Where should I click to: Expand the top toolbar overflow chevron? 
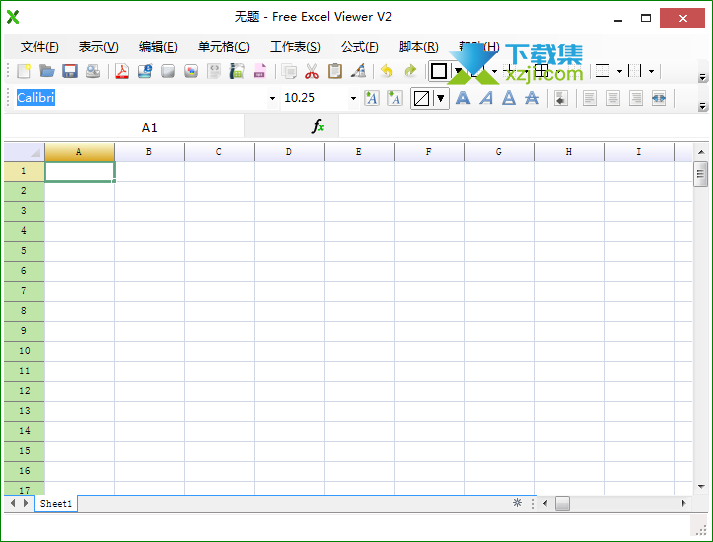(x=703, y=77)
